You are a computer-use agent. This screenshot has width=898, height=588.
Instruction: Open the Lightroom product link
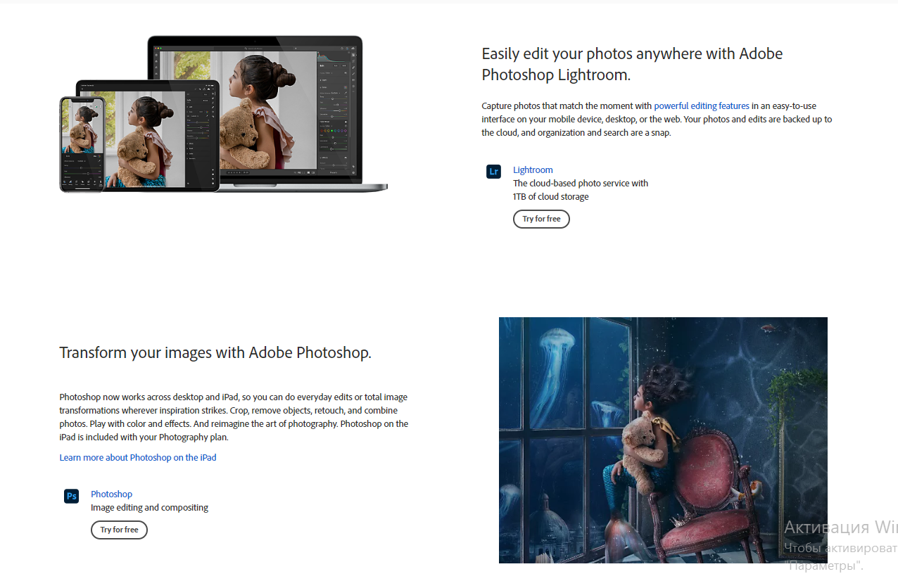[533, 170]
